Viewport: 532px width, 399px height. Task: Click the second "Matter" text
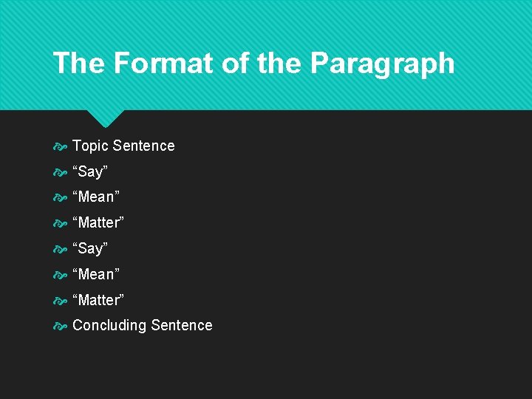coord(98,300)
